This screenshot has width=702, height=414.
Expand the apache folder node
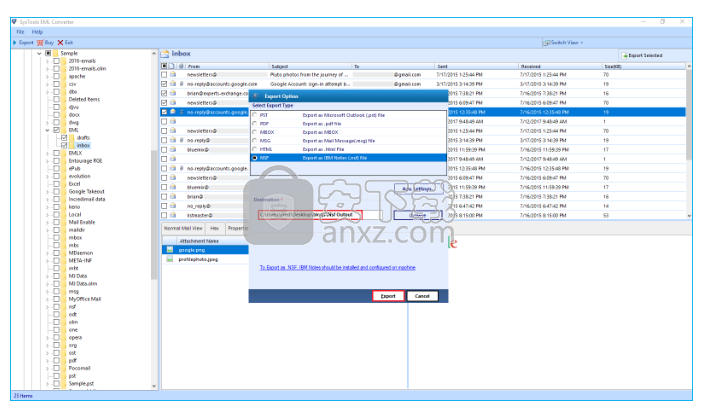[47, 77]
